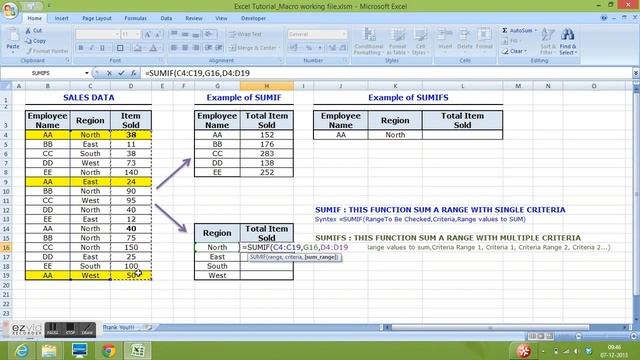Click the Office button orb
The width and height of the screenshot is (640, 360).
pos(10,10)
